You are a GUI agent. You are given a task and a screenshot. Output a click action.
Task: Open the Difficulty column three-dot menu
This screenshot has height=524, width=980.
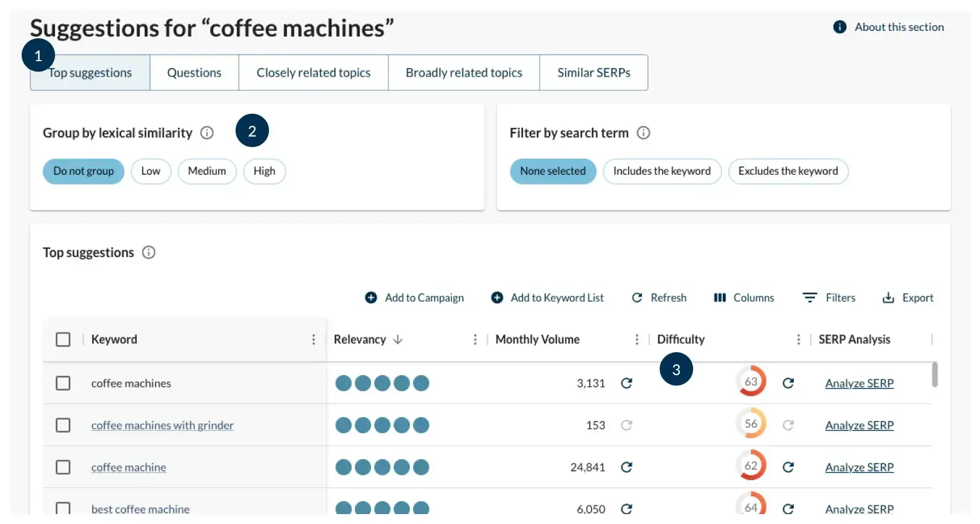[x=798, y=340]
